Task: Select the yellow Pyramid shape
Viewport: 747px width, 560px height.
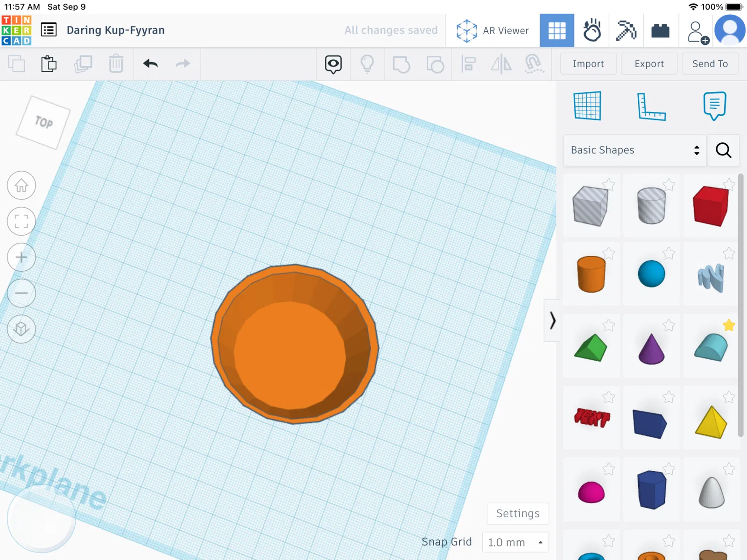Action: [711, 422]
